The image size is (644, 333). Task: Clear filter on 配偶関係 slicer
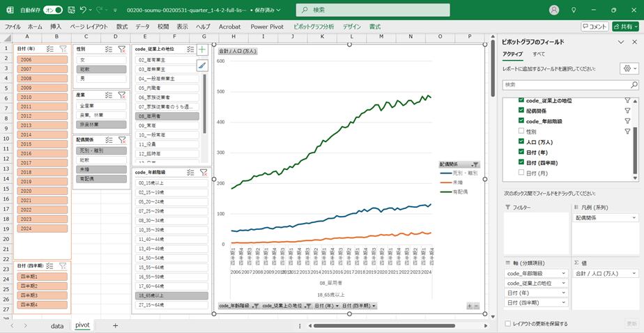121,139
